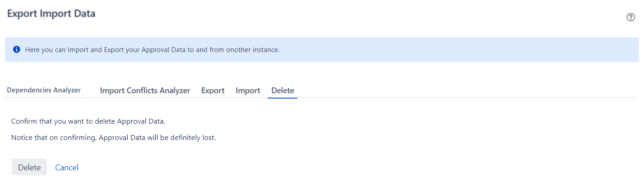Select the Export tab

click(x=213, y=91)
